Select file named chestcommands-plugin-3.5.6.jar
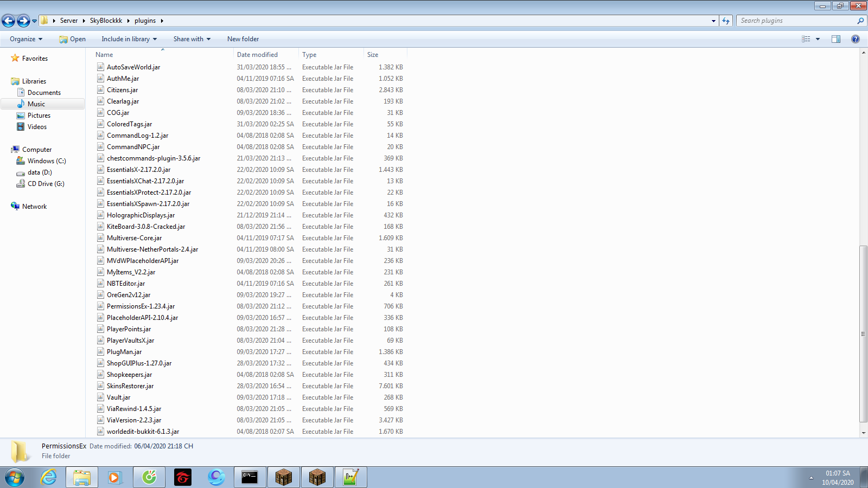868x488 pixels. coord(154,158)
